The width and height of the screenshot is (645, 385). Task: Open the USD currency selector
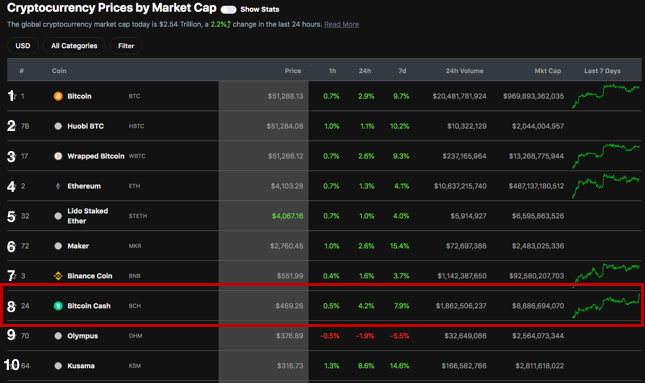(x=23, y=46)
